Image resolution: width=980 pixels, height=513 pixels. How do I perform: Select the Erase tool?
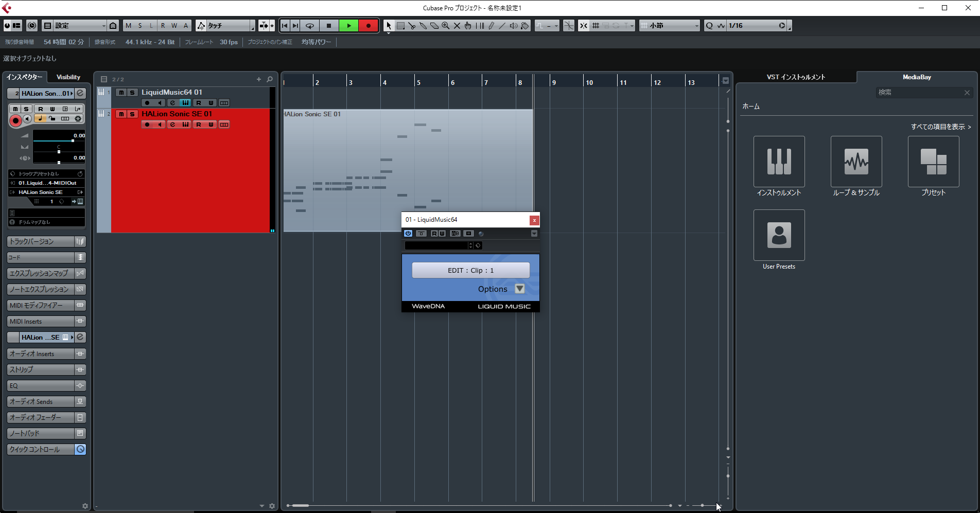click(x=434, y=26)
